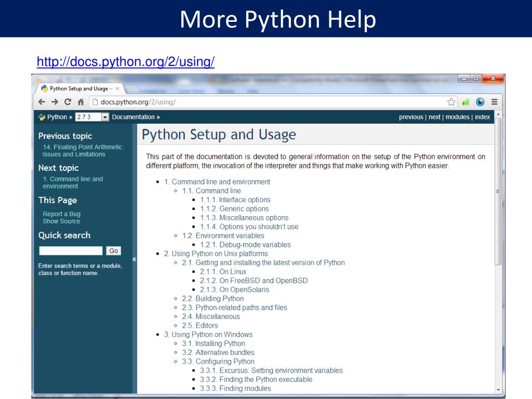
Task: Click the green bars extension icon
Action: 466,102
